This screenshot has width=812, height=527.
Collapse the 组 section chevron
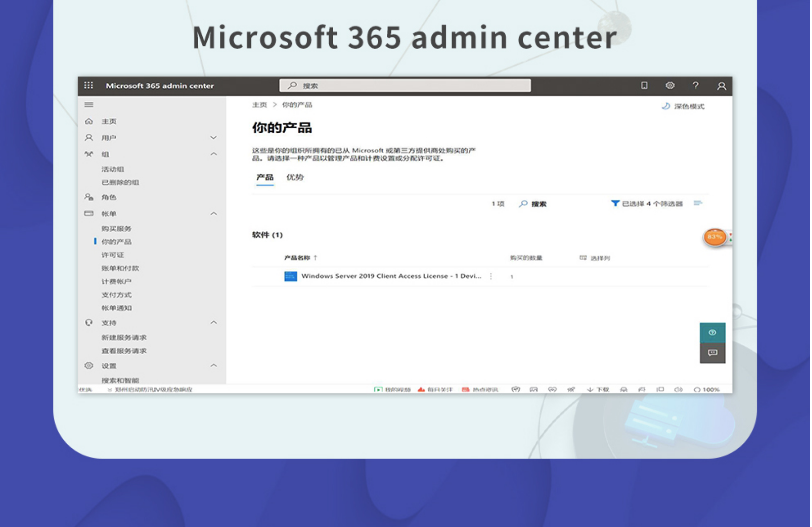coord(213,154)
